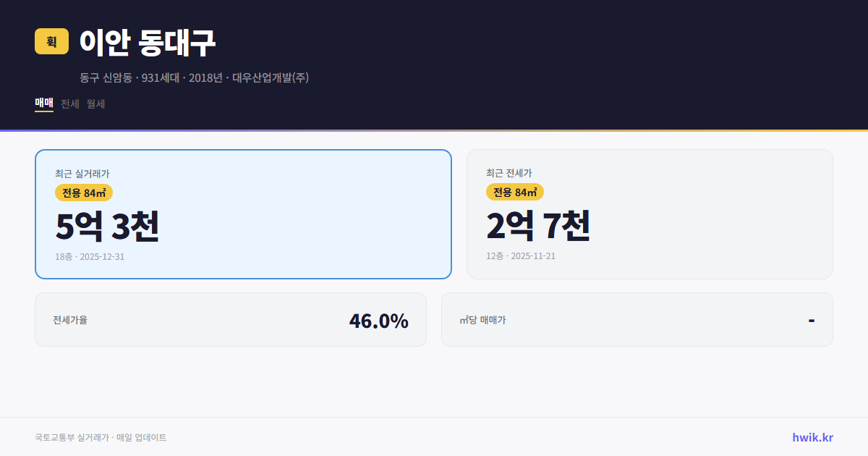
Task: Select the active 매매 tab
Action: [43, 104]
